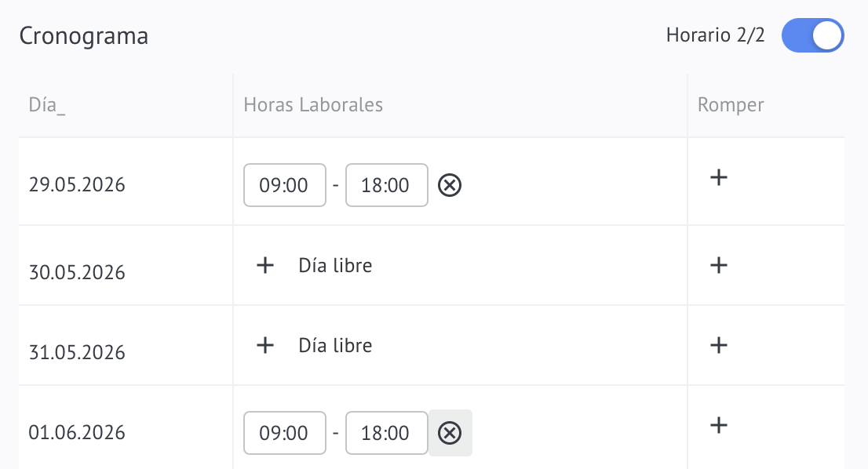The width and height of the screenshot is (868, 469).
Task: Edit start time 09:00 on 29.05.2026
Action: [x=285, y=185]
